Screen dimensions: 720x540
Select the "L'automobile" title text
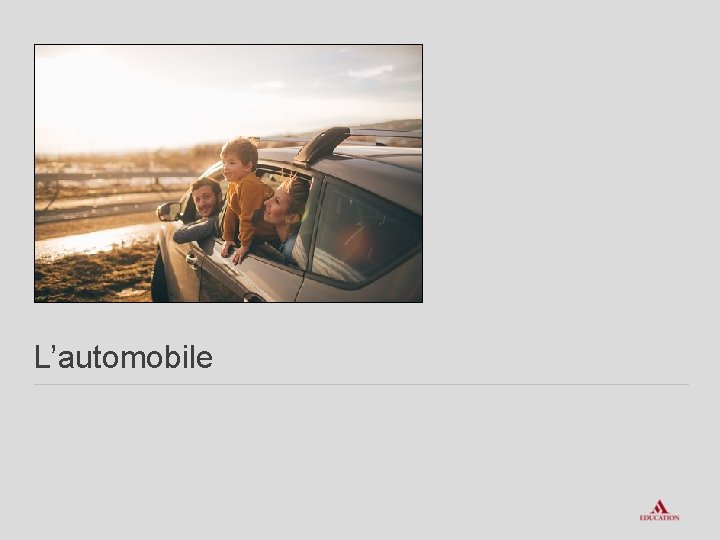pos(124,357)
